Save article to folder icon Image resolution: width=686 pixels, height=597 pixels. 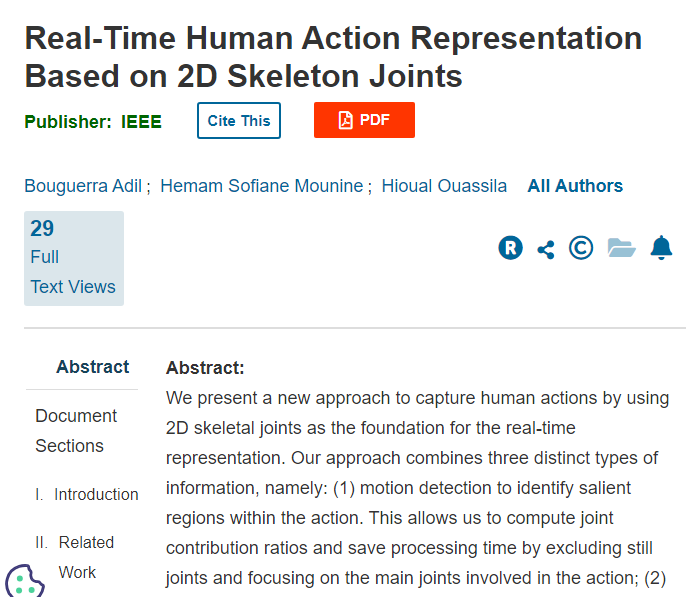(621, 248)
